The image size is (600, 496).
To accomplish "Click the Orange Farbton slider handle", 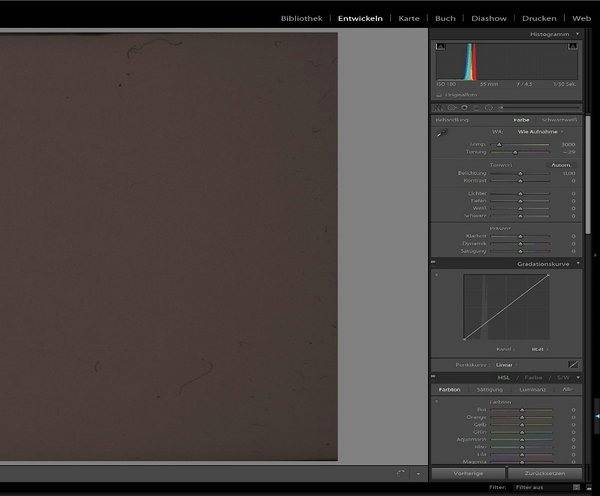I will [522, 418].
